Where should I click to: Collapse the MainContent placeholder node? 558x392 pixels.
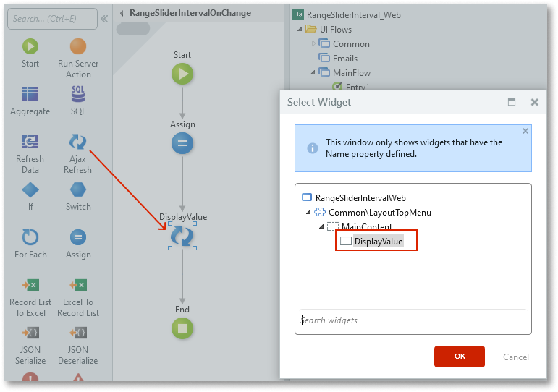click(x=322, y=227)
